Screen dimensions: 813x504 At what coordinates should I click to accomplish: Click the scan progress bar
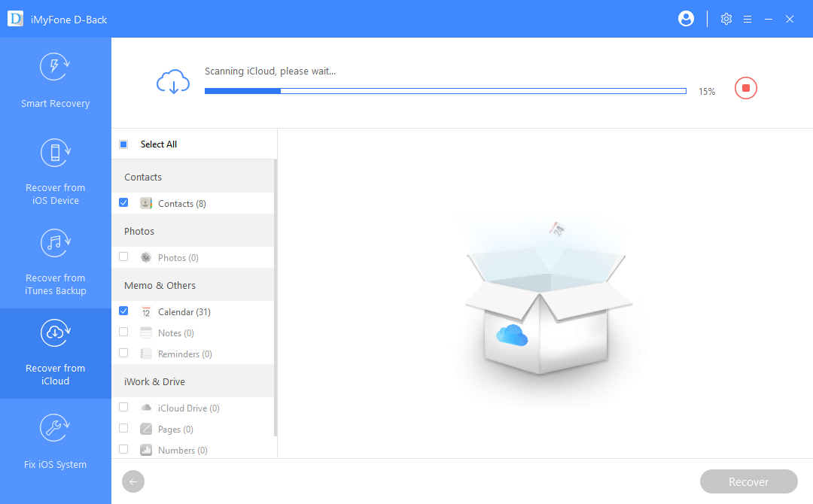446,91
